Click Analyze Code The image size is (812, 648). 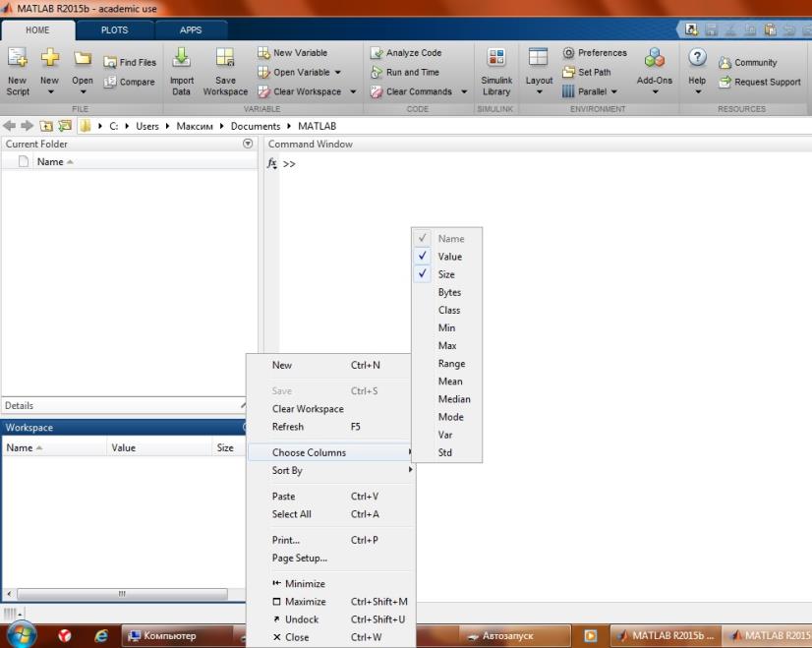(406, 53)
